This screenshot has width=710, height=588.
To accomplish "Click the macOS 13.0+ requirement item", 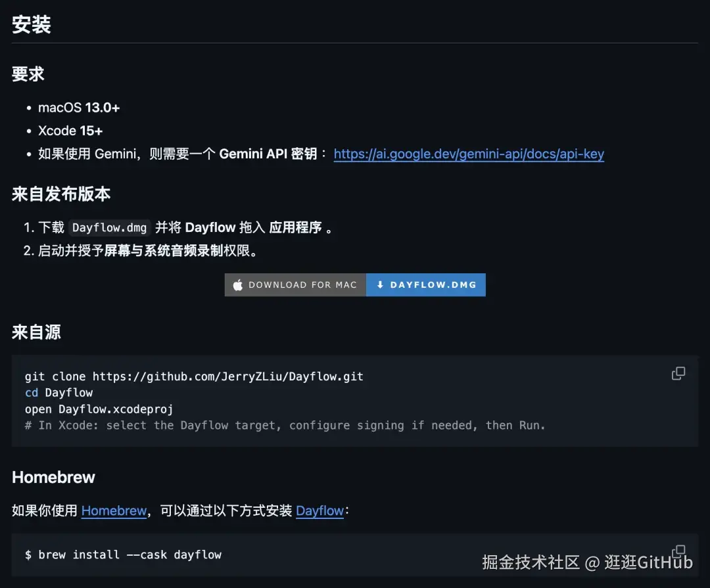I will pos(78,107).
